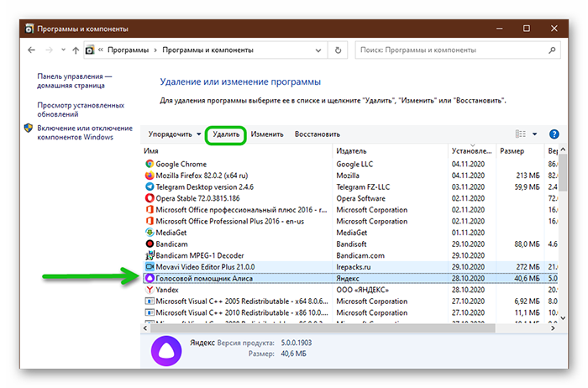Click the Удалить button
This screenshot has width=588, height=388.
[226, 134]
